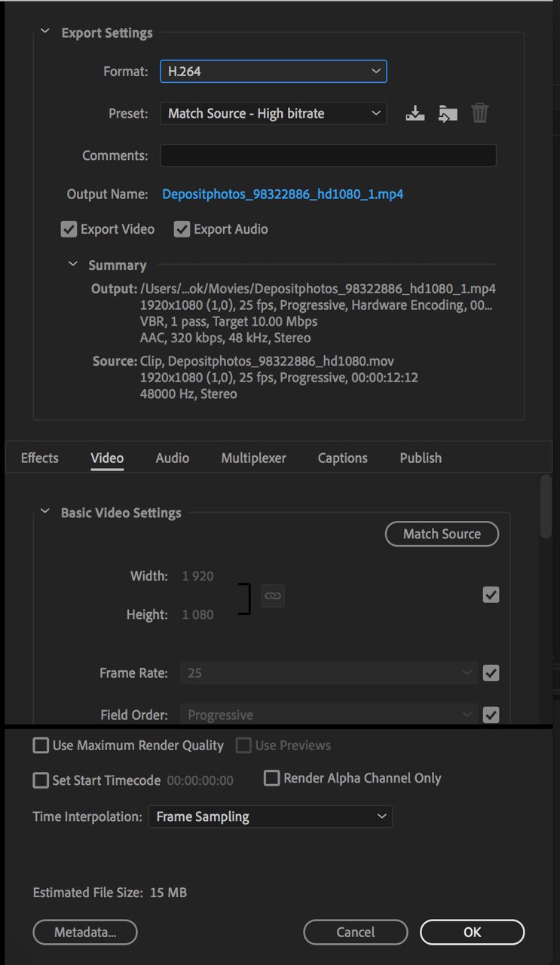Screen dimensions: 560x965
Task: Click the Save Preset icon
Action: tap(415, 114)
